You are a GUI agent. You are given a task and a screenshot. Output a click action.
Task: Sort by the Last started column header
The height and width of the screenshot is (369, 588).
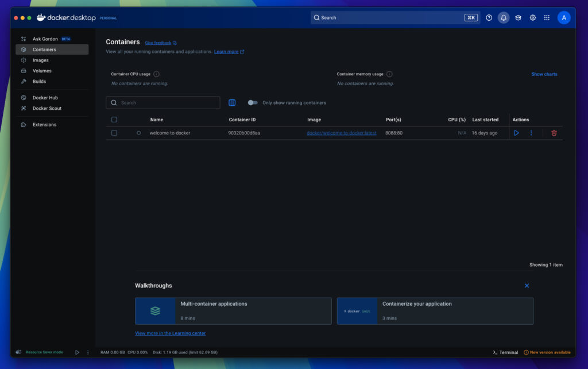pos(485,120)
